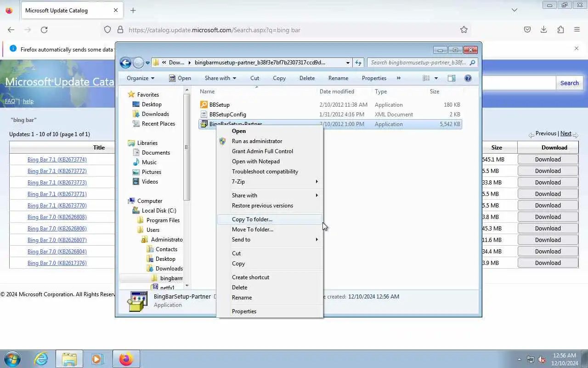Click Delete button in Explorer toolbar
The height and width of the screenshot is (368, 588).
tap(307, 78)
